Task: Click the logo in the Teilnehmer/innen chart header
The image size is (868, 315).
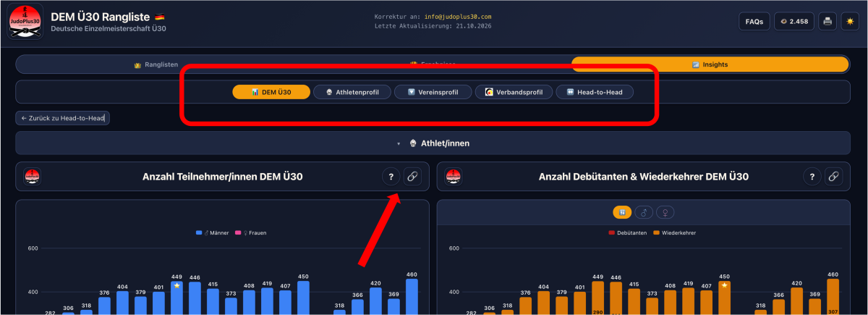Action: point(32,176)
